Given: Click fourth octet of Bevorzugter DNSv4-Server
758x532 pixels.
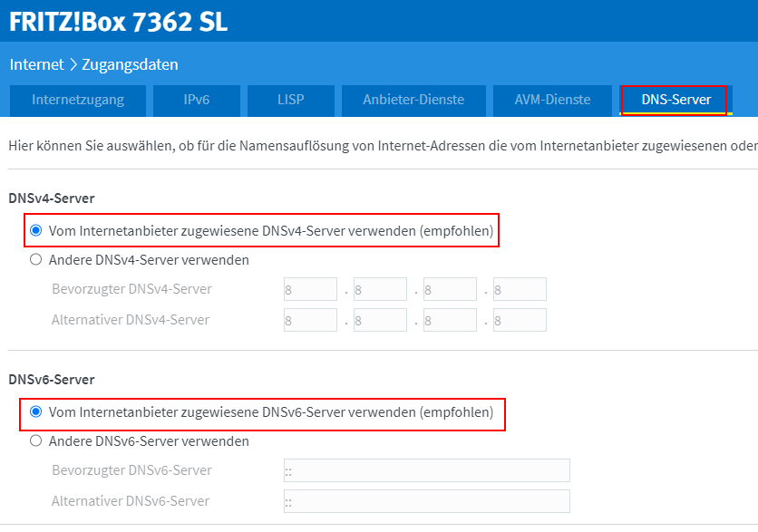Looking at the screenshot, I should (520, 289).
